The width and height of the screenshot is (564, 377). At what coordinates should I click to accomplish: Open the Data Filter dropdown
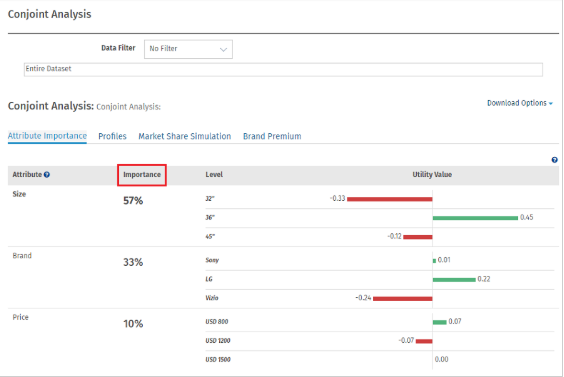tap(188, 49)
